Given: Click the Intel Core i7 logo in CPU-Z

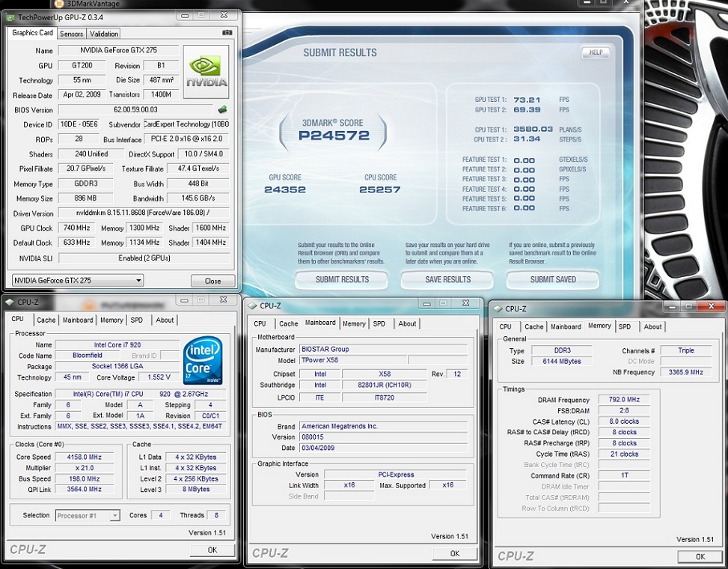Looking at the screenshot, I should (203, 360).
